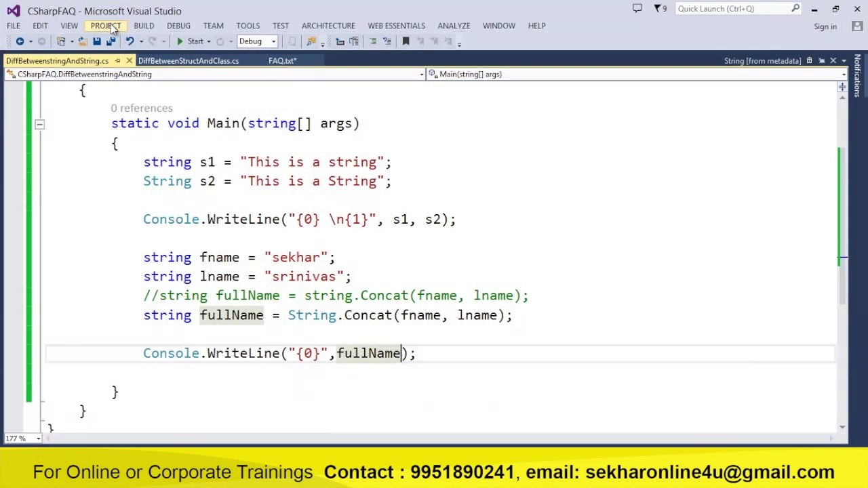
Task: Click the Navigate Backward arrow icon
Action: coord(20,41)
